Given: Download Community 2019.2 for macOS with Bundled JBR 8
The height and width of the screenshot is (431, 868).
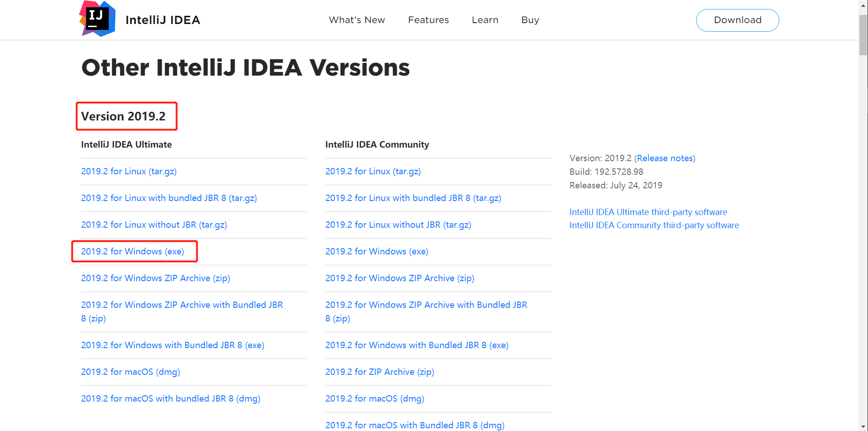Looking at the screenshot, I should click(415, 425).
